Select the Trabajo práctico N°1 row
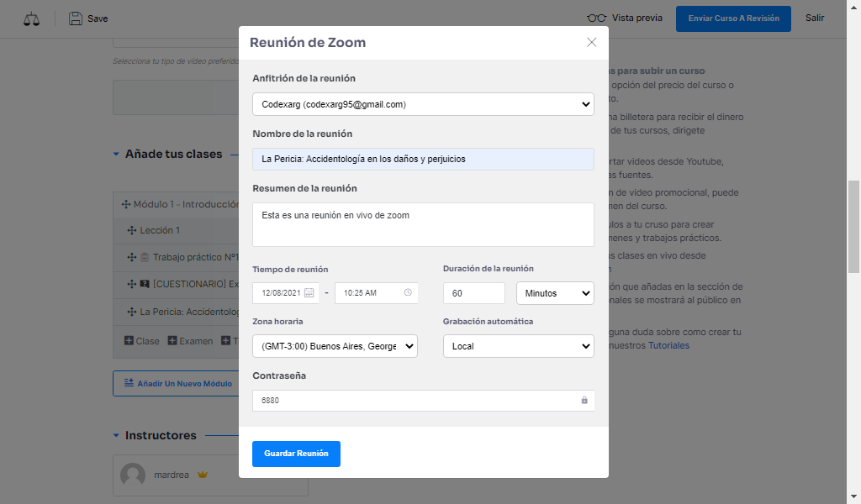The height and width of the screenshot is (504, 861). [177, 257]
